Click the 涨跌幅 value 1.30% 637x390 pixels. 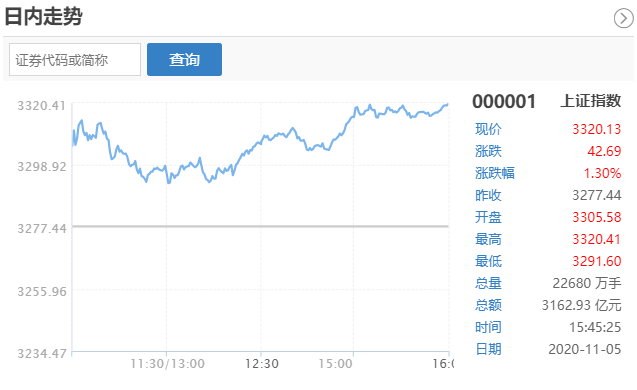[602, 173]
